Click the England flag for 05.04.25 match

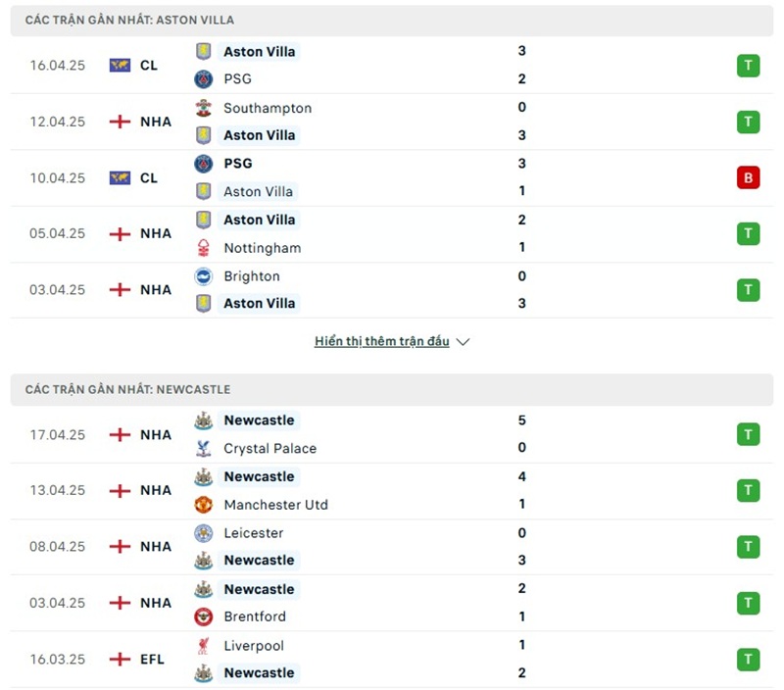click(x=120, y=234)
